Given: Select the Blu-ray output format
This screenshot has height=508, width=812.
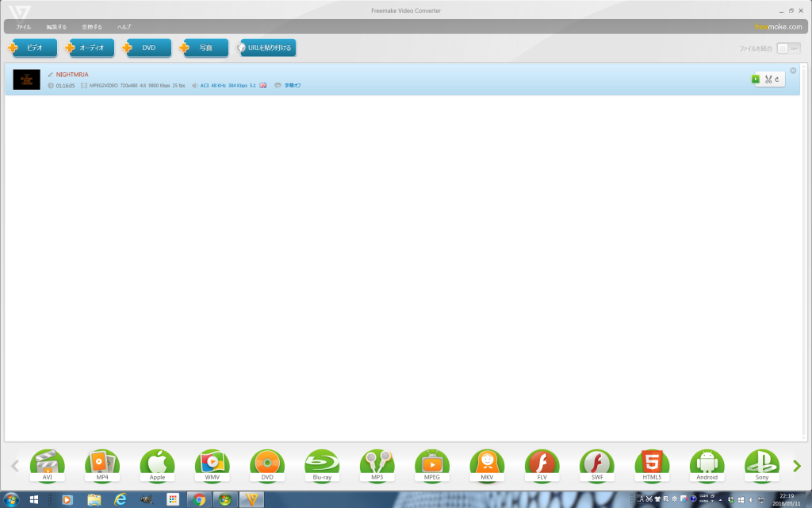Looking at the screenshot, I should pos(322,464).
